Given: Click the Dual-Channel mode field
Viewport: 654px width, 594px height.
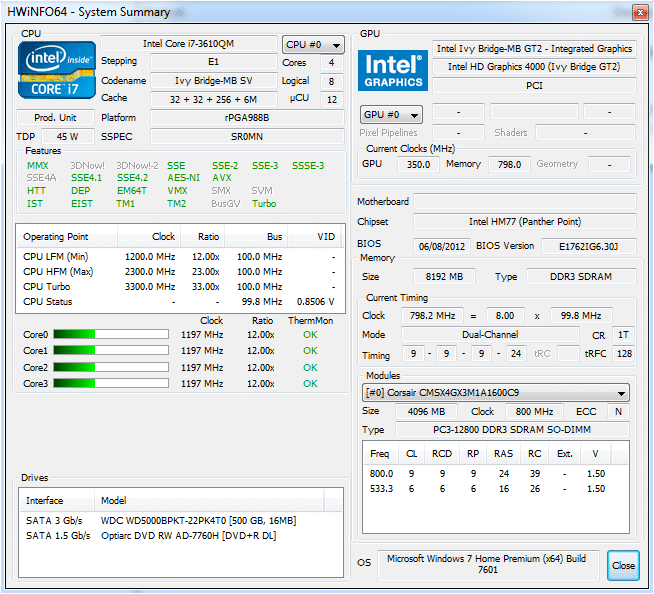Looking at the screenshot, I should pyautogui.click(x=490, y=335).
